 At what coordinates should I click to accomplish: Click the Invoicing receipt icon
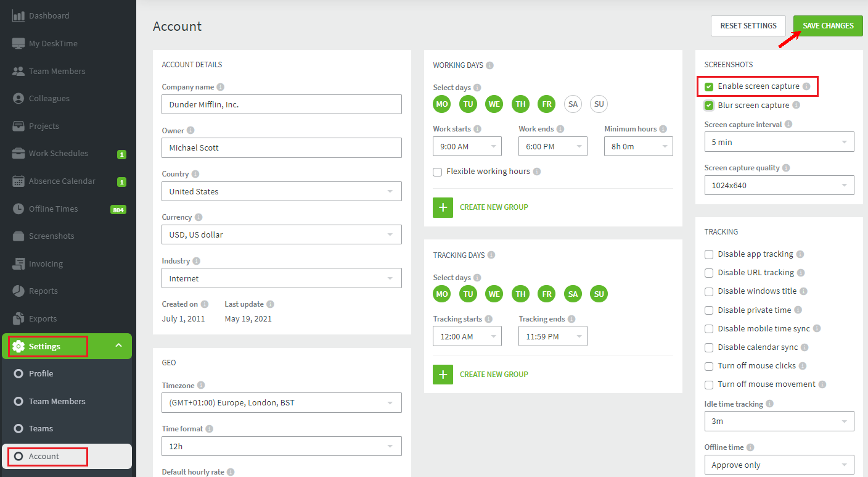click(18, 263)
